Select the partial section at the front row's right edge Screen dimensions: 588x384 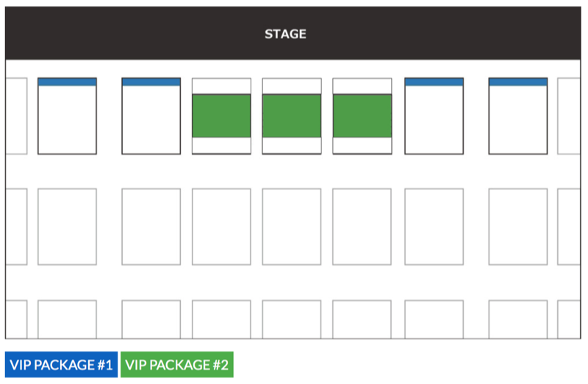[x=569, y=116]
